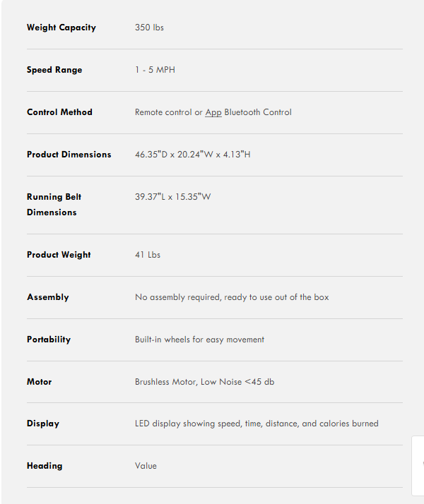The width and height of the screenshot is (424, 504).
Task: Click the Brushless Motor specification text
Action: (205, 382)
